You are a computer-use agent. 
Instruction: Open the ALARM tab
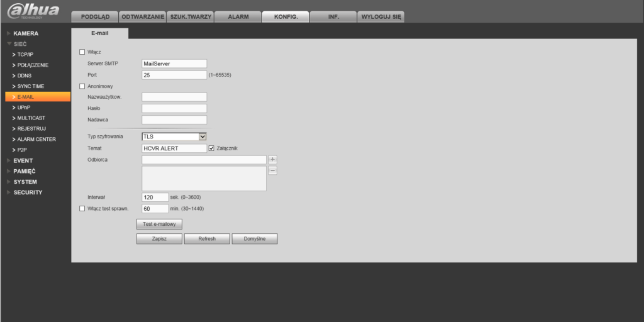238,17
